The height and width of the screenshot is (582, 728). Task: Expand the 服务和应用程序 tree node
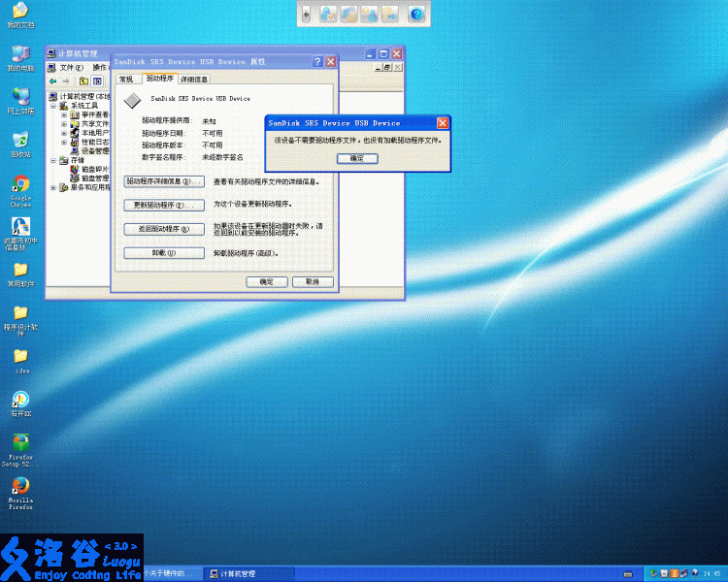(x=53, y=187)
